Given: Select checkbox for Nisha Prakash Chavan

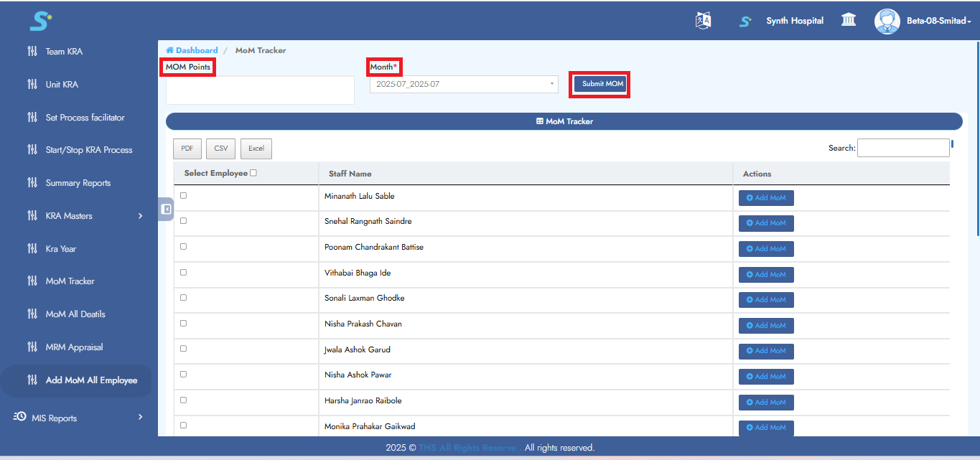Looking at the screenshot, I should (183, 323).
